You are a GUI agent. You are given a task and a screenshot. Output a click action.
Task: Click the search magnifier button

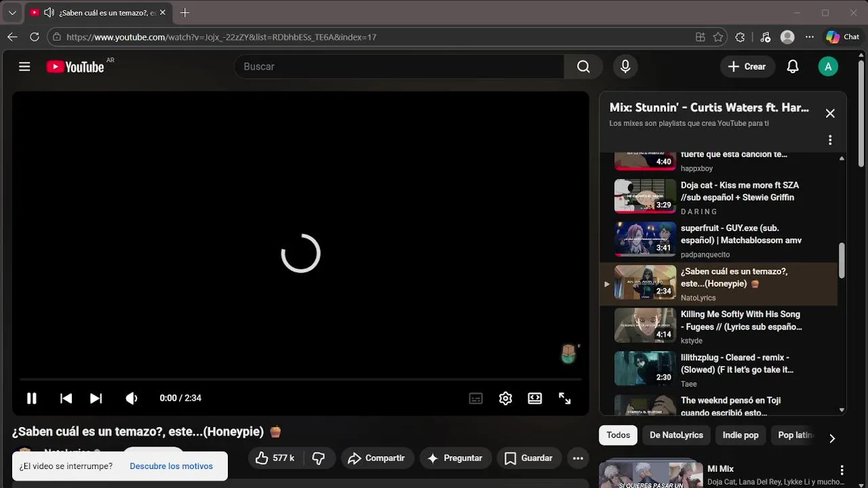[x=583, y=66]
